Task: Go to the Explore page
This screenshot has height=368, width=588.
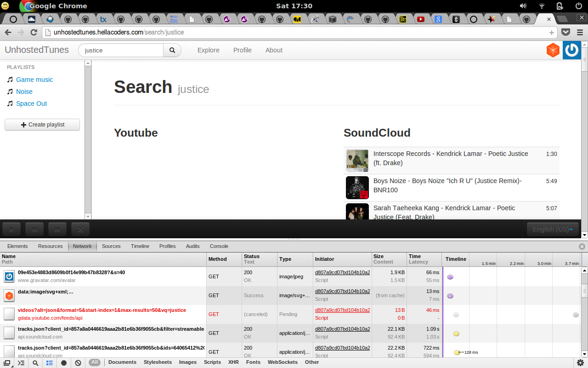Action: click(x=208, y=50)
